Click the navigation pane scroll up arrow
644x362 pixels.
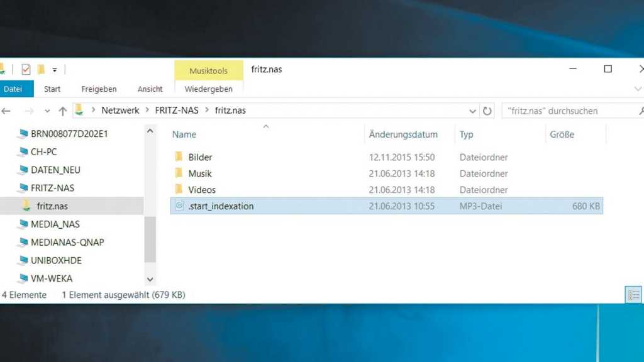(x=150, y=131)
